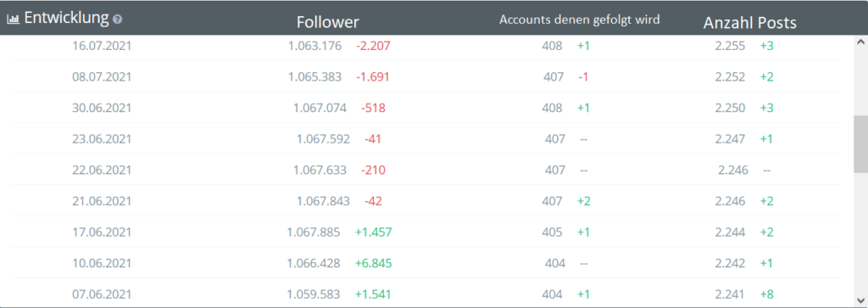The width and height of the screenshot is (868, 308).
Task: Open the help question mark next to Entwicklung
Action: 117,20
